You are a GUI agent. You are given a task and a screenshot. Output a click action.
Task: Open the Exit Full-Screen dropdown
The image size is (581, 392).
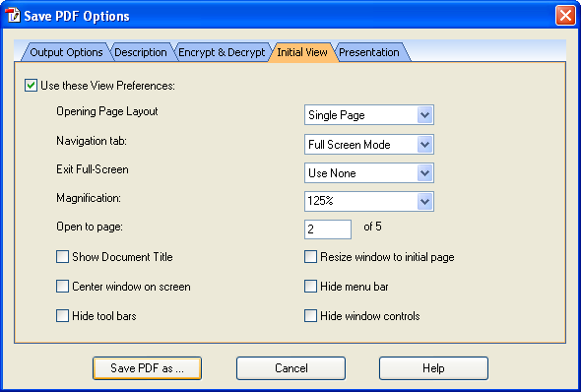(x=369, y=172)
